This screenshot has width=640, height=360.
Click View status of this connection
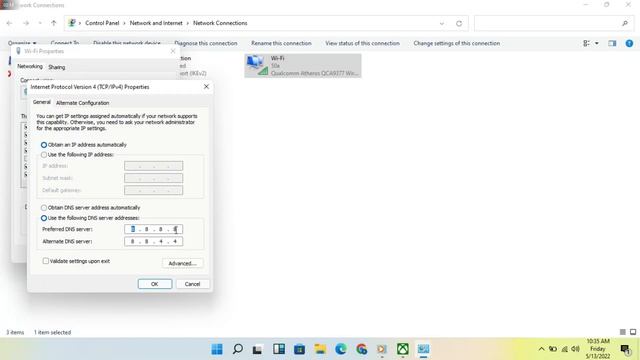pos(362,43)
